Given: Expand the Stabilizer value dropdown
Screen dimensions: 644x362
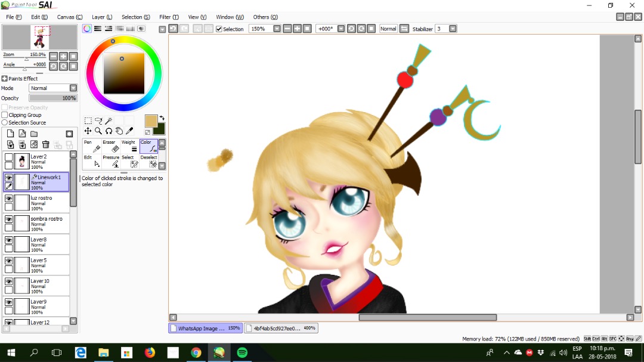Looking at the screenshot, I should coord(453,29).
